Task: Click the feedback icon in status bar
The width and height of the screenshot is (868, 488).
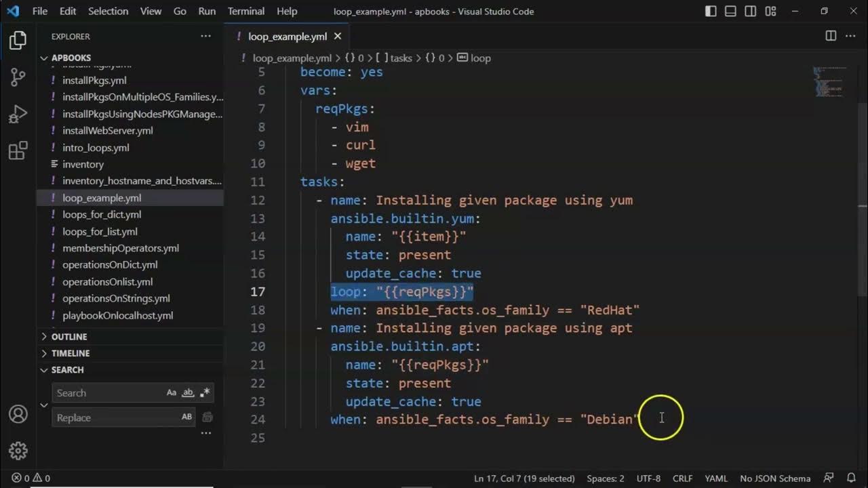Action: [x=829, y=479]
